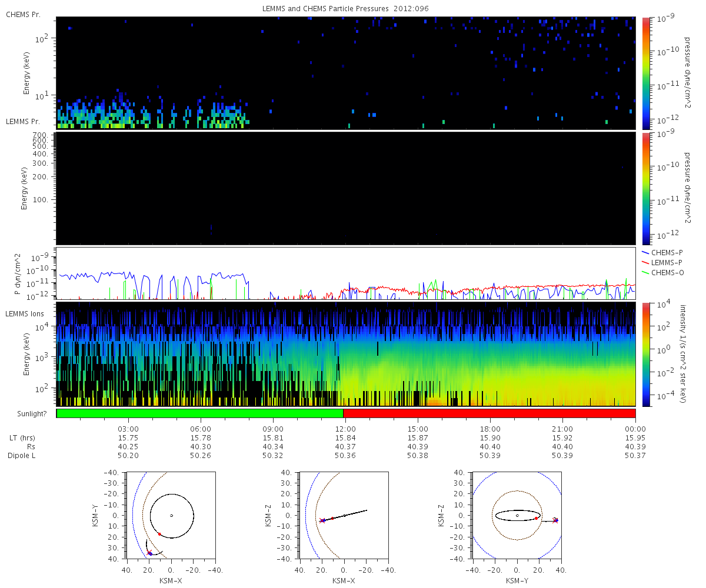Screen dimensions: 706x588
Task: Click the Dipole L row label
Action: (x=21, y=456)
